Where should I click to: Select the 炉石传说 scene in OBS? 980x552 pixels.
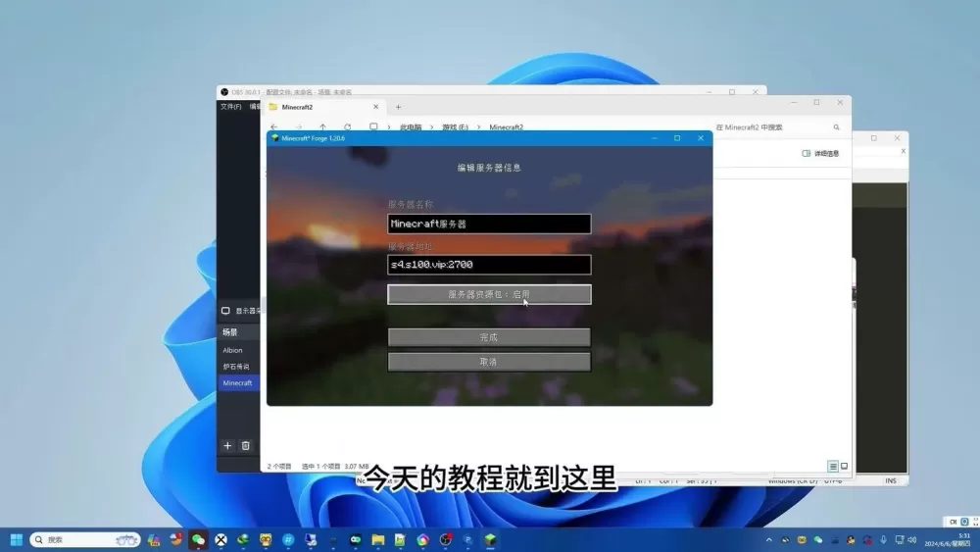[238, 367]
